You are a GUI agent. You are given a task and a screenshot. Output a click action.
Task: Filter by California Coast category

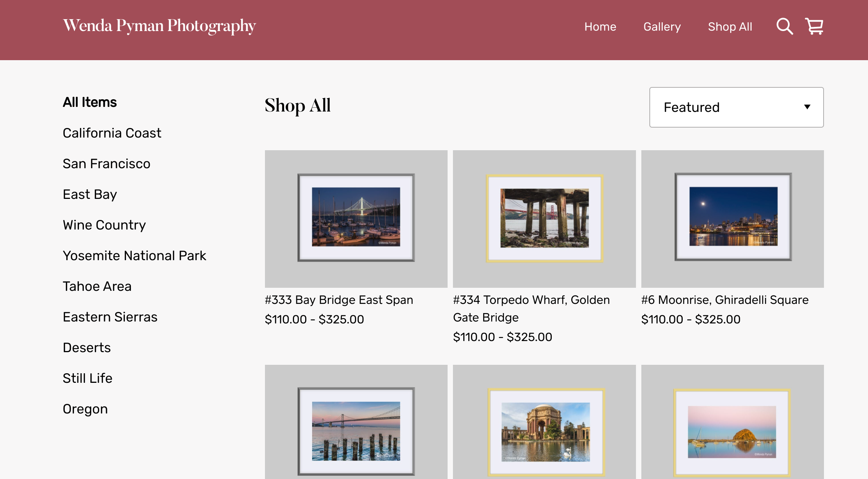click(x=112, y=133)
